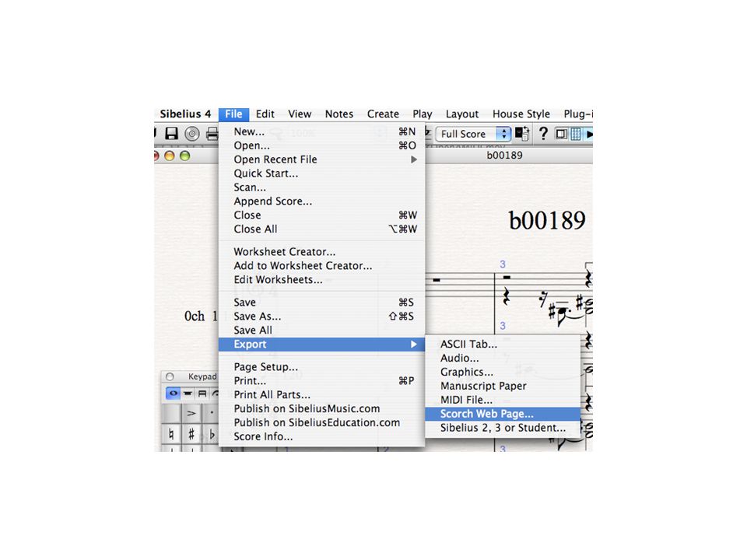Viewport: 747px width, 560px height.
Task: Select Manuscript Paper in Export submenu
Action: pyautogui.click(x=503, y=387)
